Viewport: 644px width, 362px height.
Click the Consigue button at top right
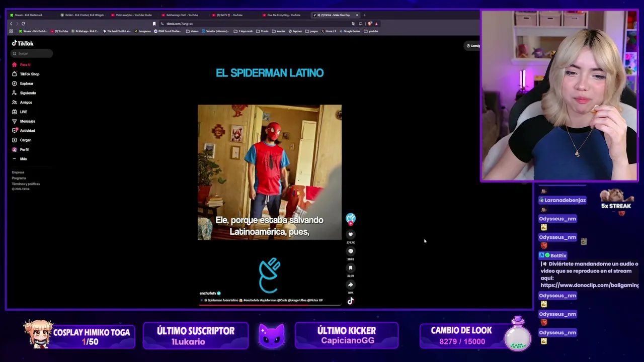tap(473, 46)
